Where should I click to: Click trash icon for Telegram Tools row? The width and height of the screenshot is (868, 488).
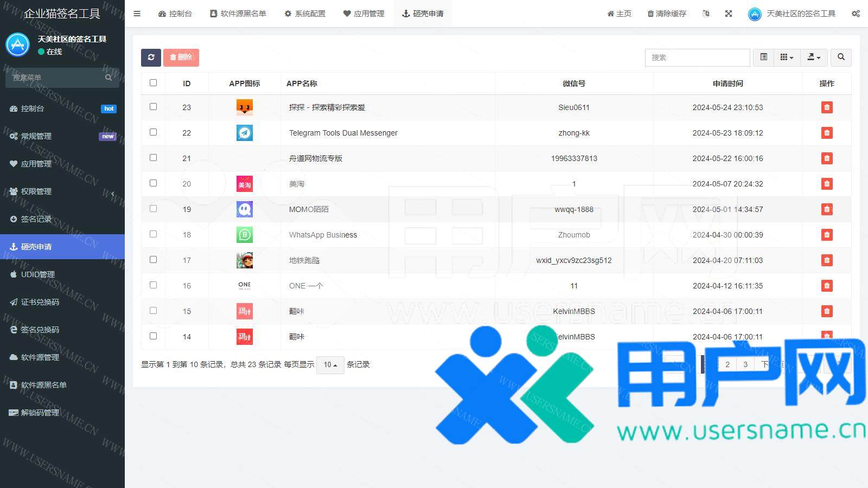pos(826,133)
